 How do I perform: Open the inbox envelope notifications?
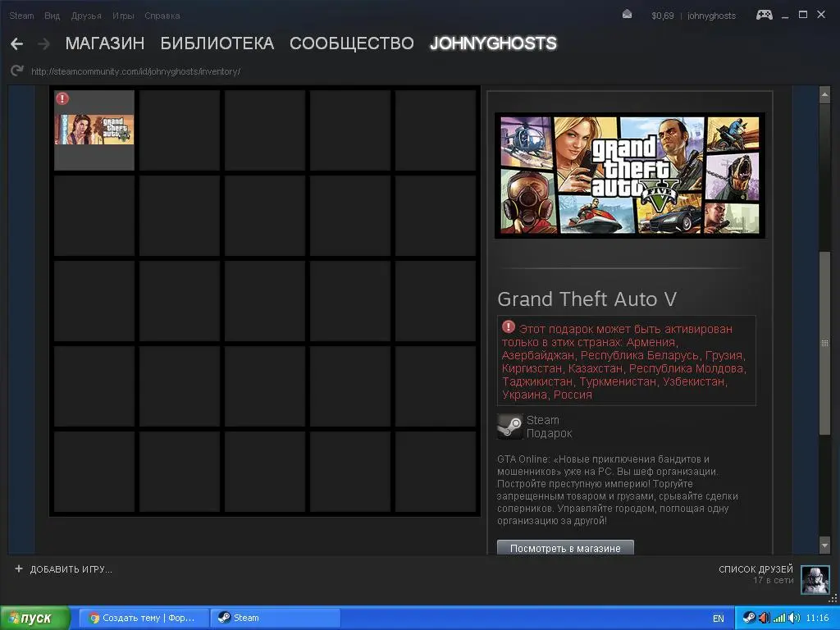627,15
